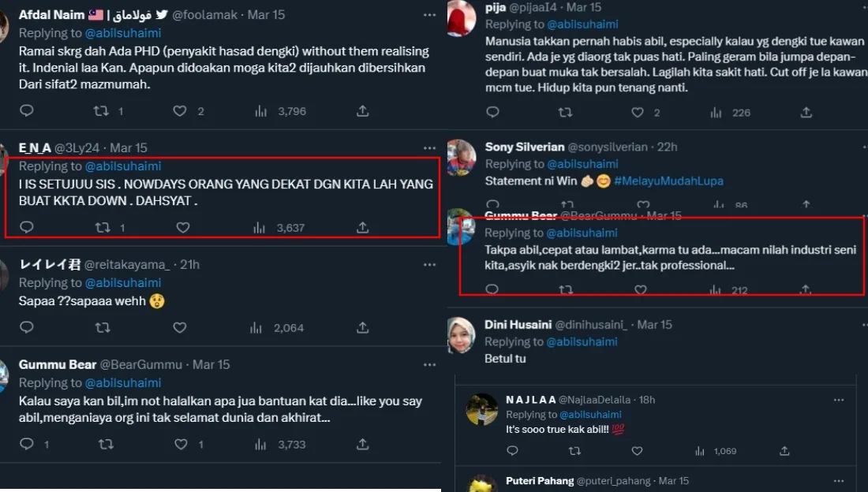Like Afdal Naim's tweet

tap(181, 111)
